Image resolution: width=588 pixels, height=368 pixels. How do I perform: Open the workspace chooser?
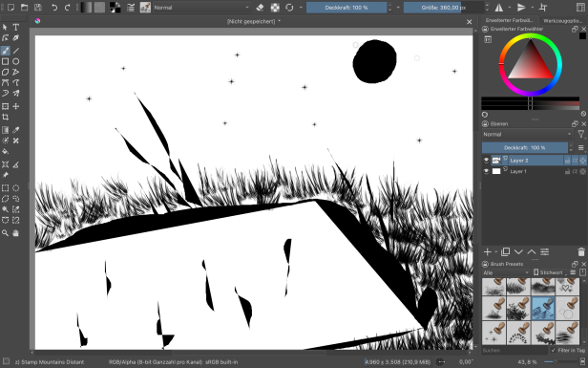580,7
